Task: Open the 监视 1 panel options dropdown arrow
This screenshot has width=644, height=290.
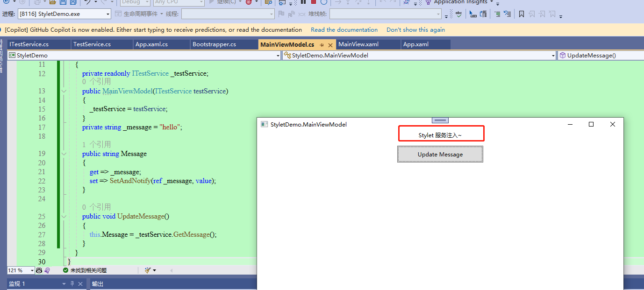Action: [x=64, y=284]
